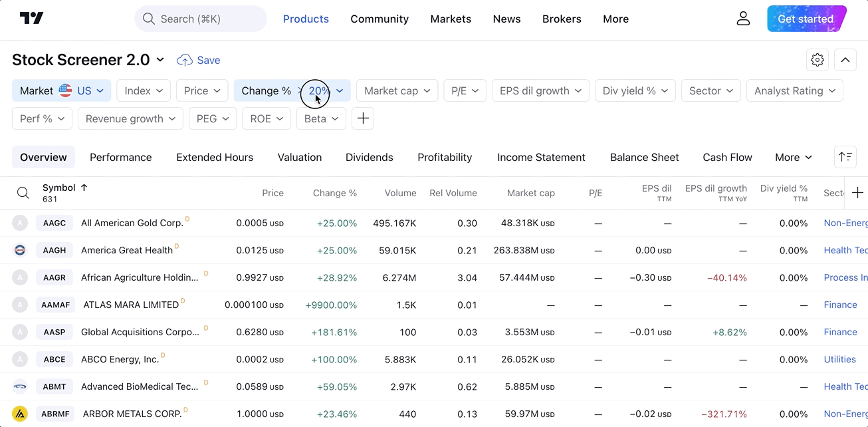Click the cloud Save icon

coord(184,61)
